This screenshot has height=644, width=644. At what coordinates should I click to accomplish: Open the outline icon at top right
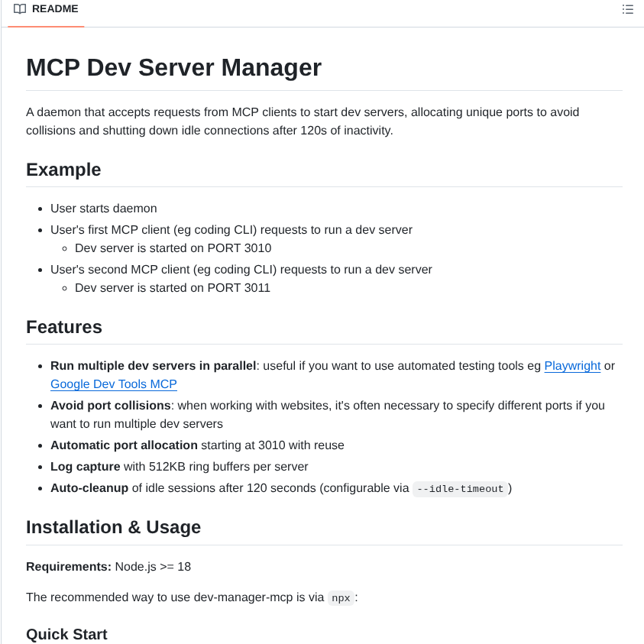coord(628,9)
